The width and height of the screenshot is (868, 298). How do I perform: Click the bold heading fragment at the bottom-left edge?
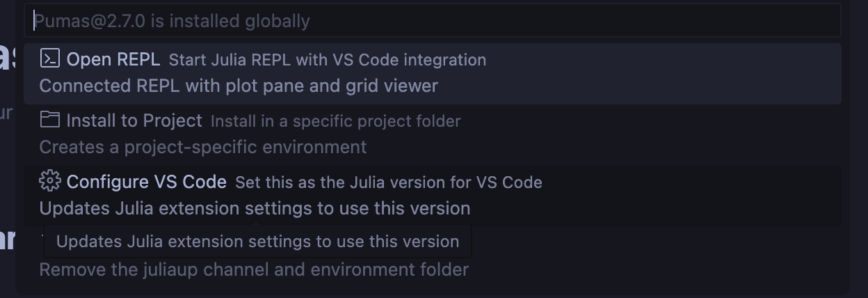7,239
